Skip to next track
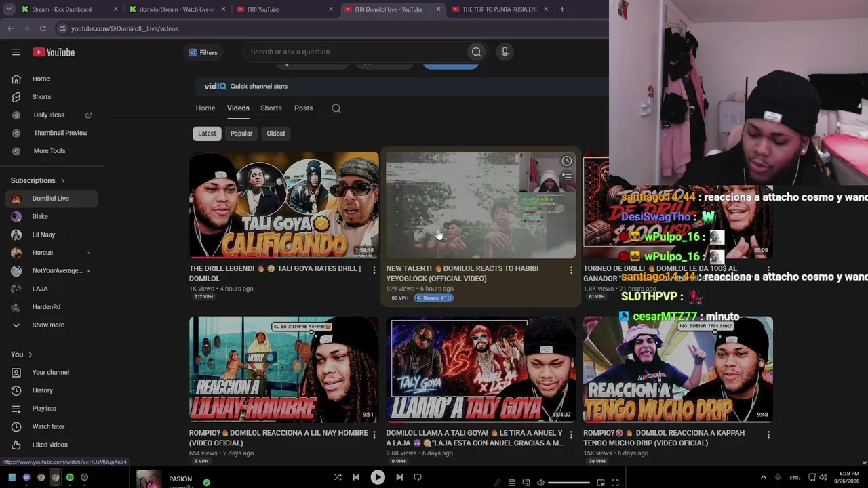The height and width of the screenshot is (488, 868). click(399, 477)
